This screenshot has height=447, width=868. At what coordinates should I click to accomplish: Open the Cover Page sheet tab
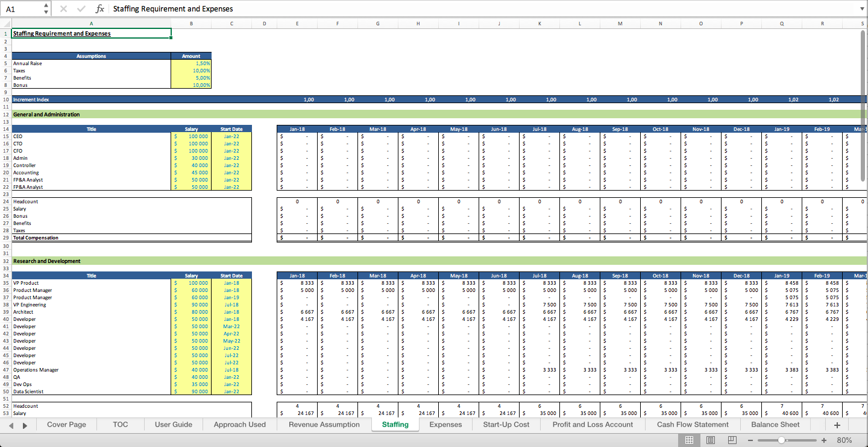(x=66, y=425)
